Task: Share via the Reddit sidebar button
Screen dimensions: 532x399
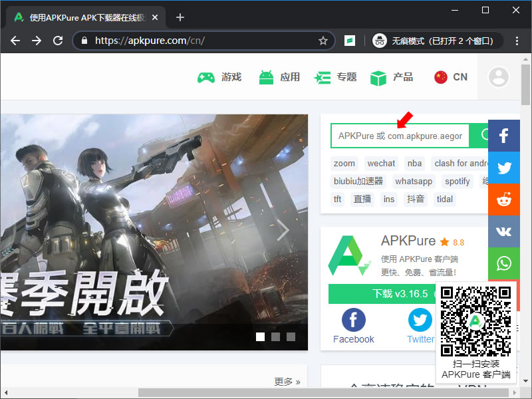Action: point(504,199)
